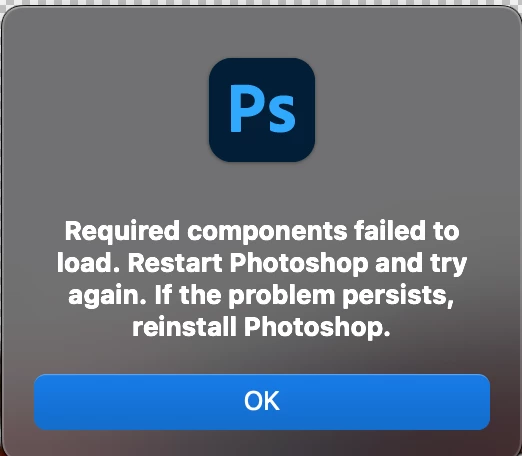
Task: Click the word 'problem' in the message
Action: point(282,296)
